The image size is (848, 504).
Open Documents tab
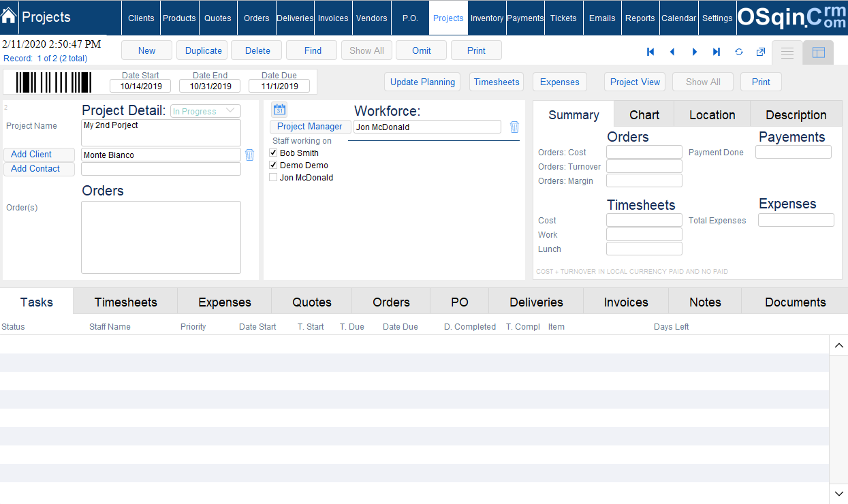(795, 302)
